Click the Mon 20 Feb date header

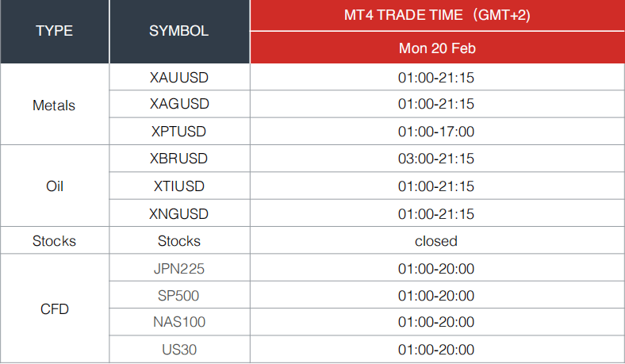(x=437, y=48)
